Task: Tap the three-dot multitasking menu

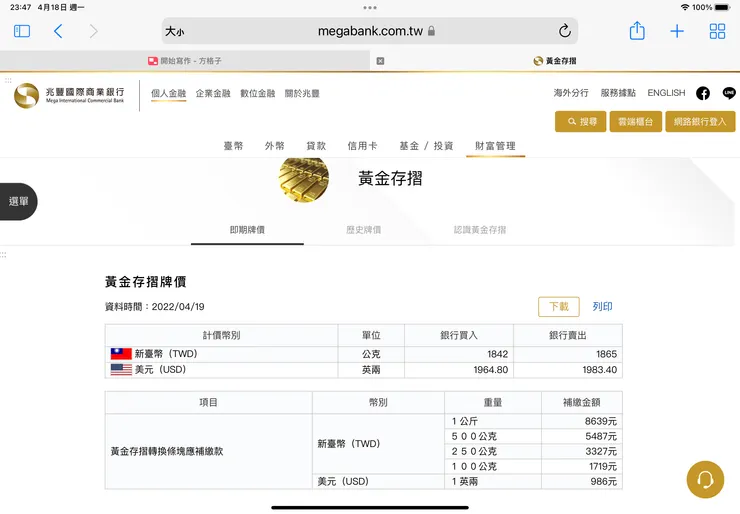Action: pyautogui.click(x=370, y=8)
